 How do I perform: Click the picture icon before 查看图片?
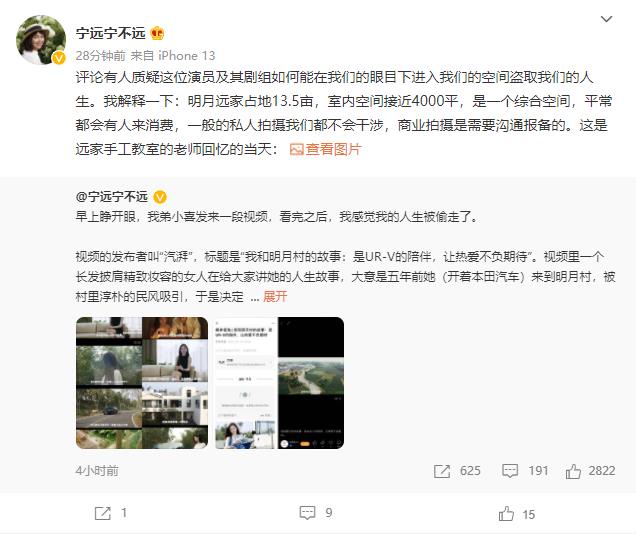297,150
